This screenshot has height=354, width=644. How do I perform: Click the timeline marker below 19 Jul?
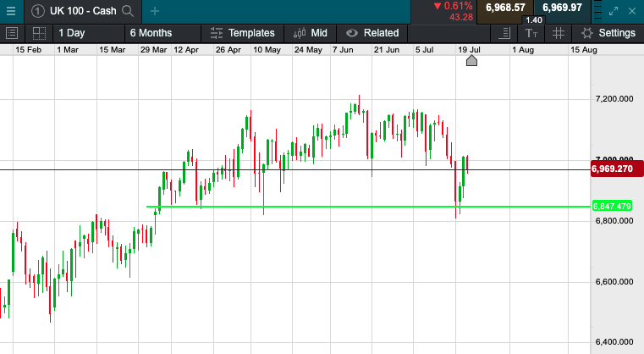471,61
